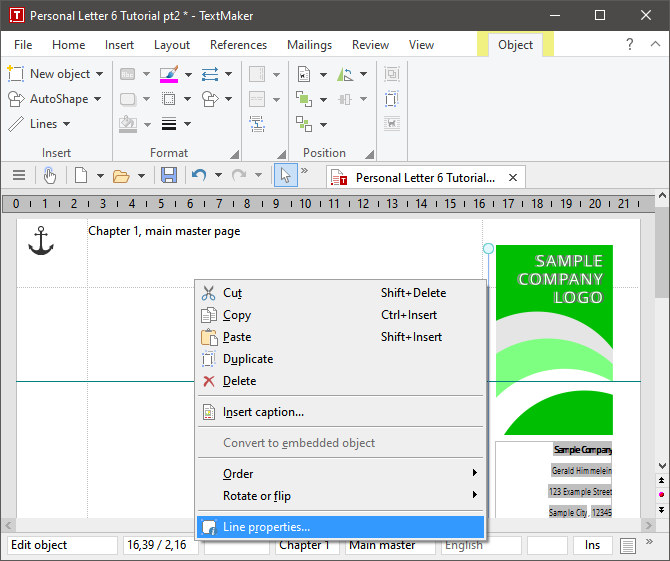Activate the touch mode hand icon
The width and height of the screenshot is (670, 561).
click(50, 176)
